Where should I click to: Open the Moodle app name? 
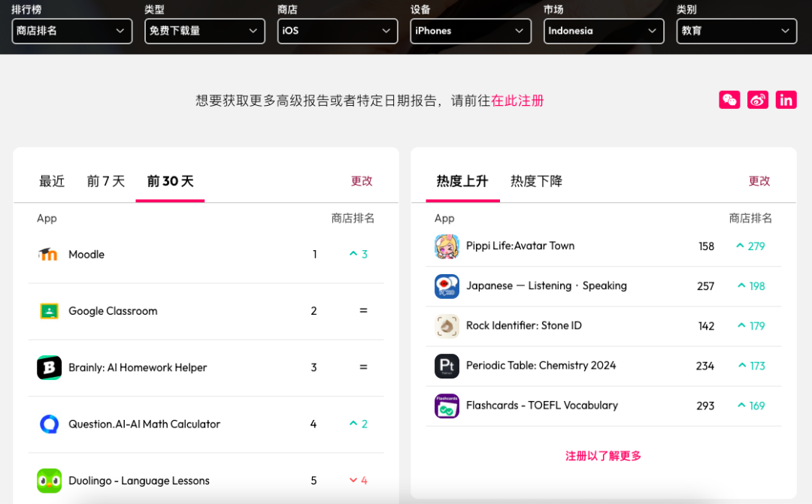click(x=86, y=255)
